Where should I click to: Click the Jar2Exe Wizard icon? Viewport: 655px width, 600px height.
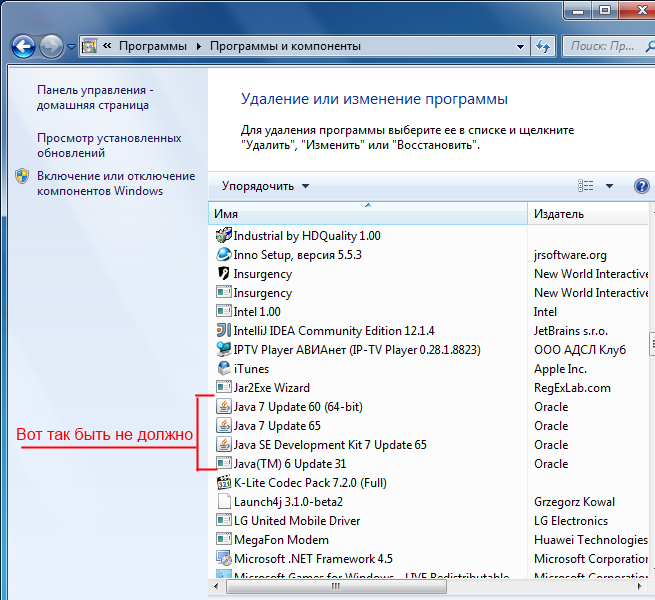click(x=223, y=387)
